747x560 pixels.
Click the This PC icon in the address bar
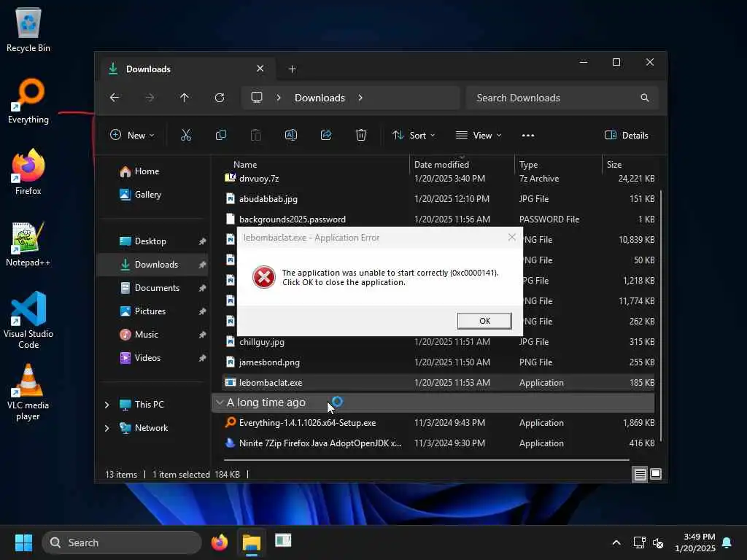point(257,98)
